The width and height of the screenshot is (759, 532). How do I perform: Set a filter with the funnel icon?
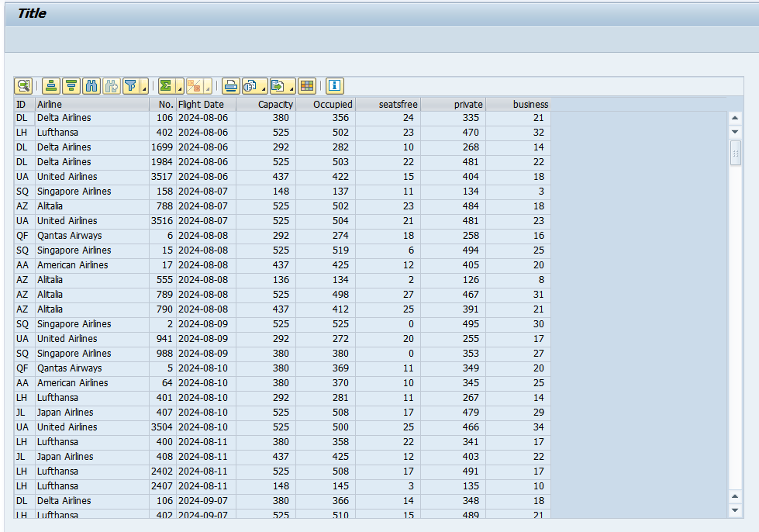131,86
